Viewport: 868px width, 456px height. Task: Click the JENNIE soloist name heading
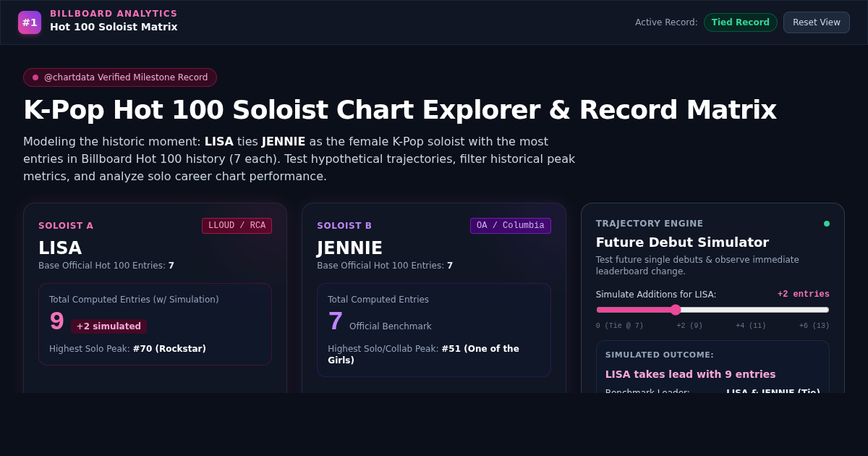click(349, 248)
